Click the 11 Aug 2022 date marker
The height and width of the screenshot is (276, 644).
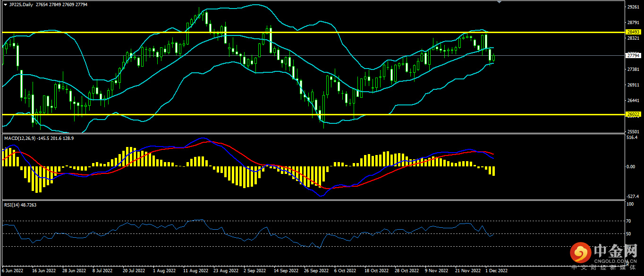[196, 271]
